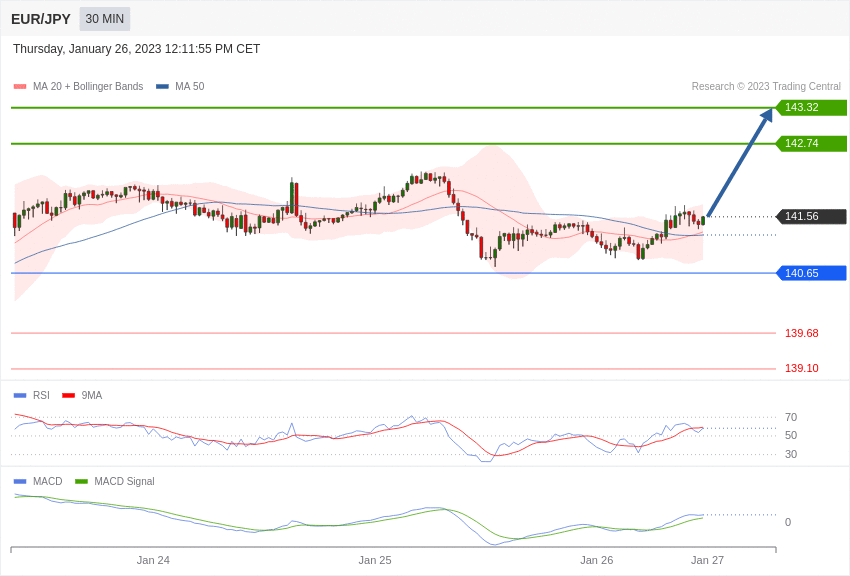The height and width of the screenshot is (576, 850).
Task: Click the pink MA 20 legend swatch
Action: tap(20, 87)
